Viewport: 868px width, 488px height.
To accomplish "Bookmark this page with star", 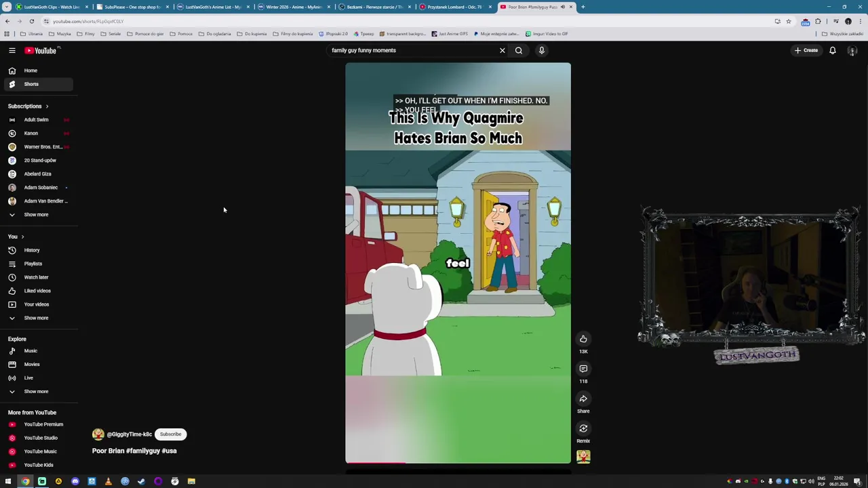I will (x=788, y=21).
